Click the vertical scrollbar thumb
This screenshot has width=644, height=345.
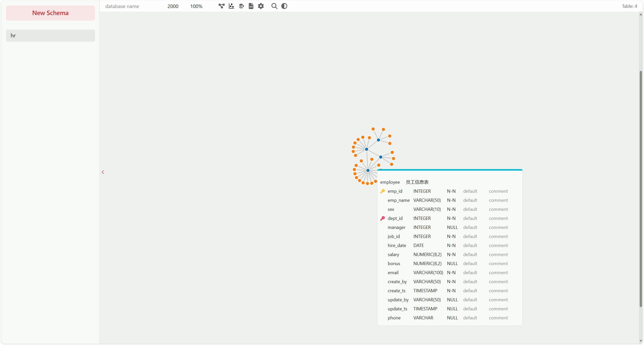(641, 188)
